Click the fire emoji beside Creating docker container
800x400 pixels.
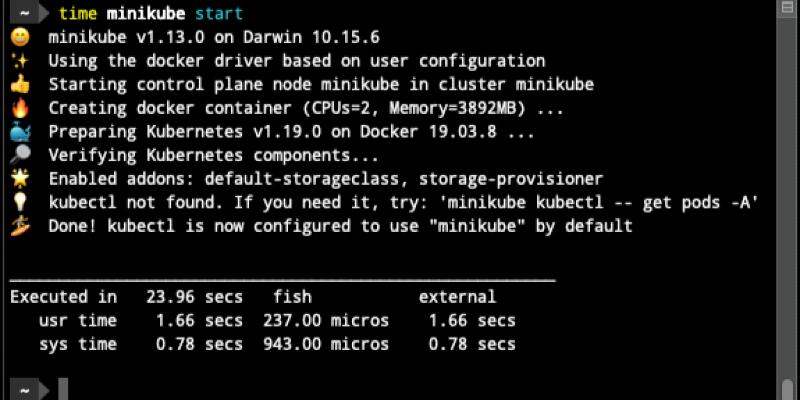point(20,108)
